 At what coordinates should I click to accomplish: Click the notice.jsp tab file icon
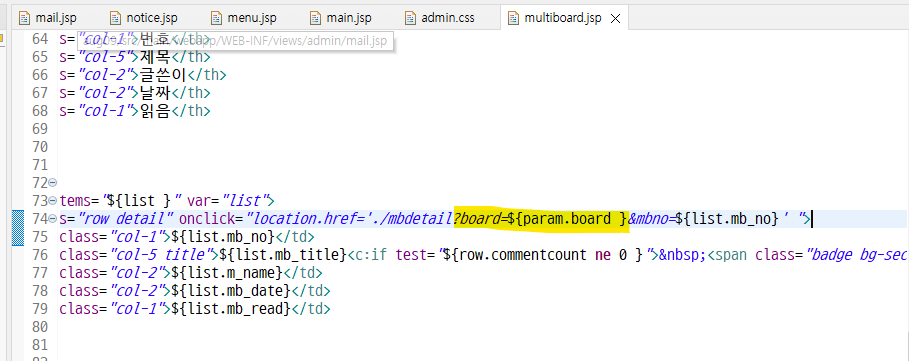click(115, 18)
